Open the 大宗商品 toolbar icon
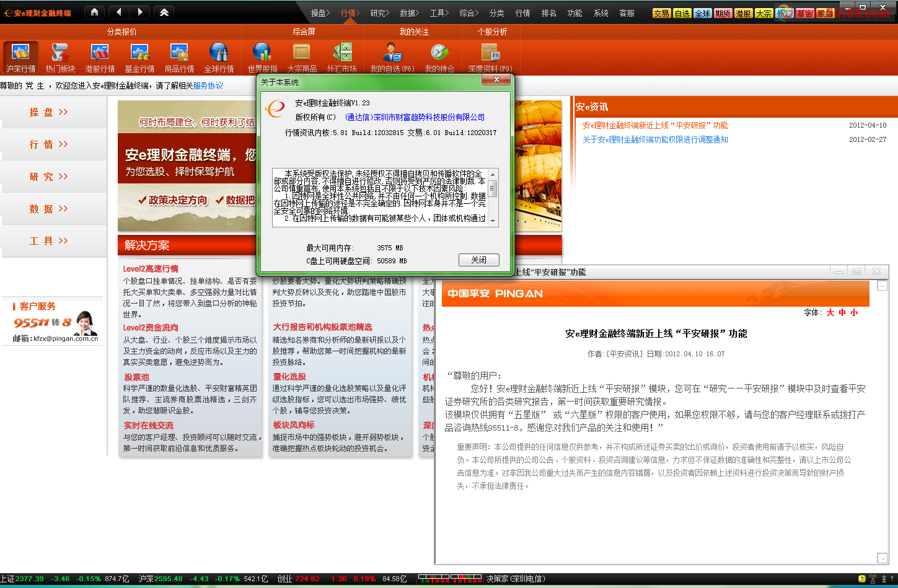Image resolution: width=898 pixels, height=588 pixels. [x=302, y=58]
